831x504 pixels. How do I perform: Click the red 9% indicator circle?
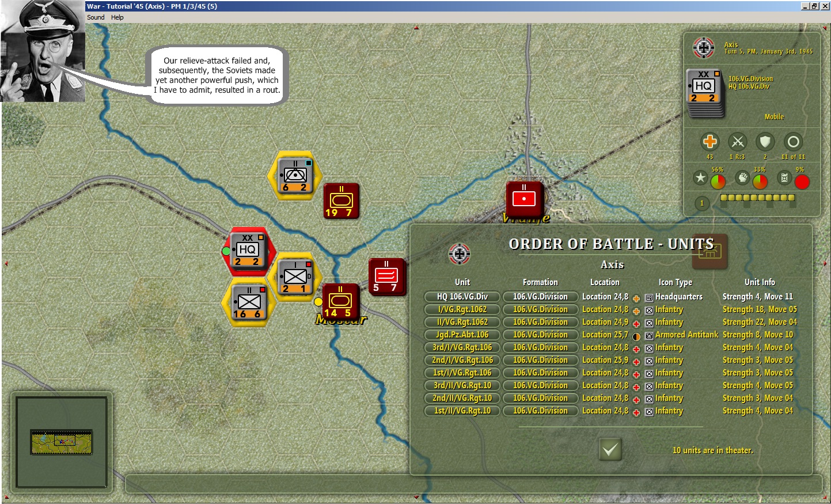tap(802, 182)
